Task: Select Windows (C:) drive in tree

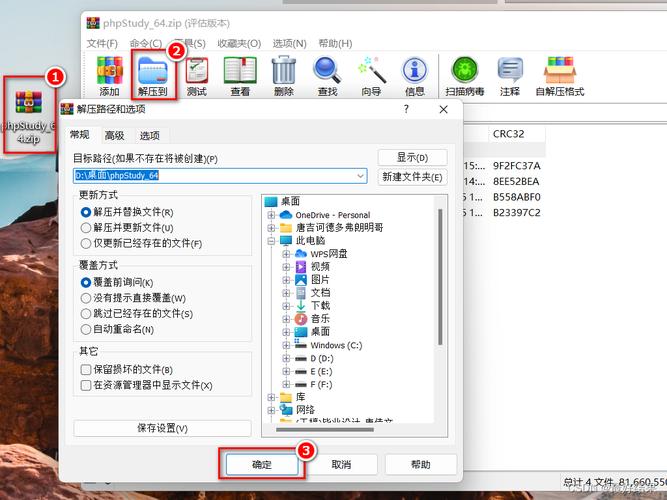Action: pos(336,345)
